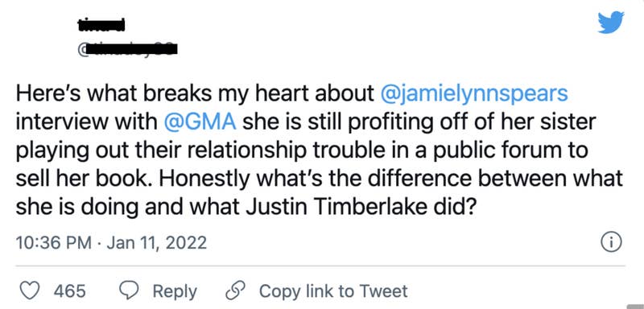Viewport: 644px width, 309px height.
Task: Open the @GMA mention link
Action: 200,122
